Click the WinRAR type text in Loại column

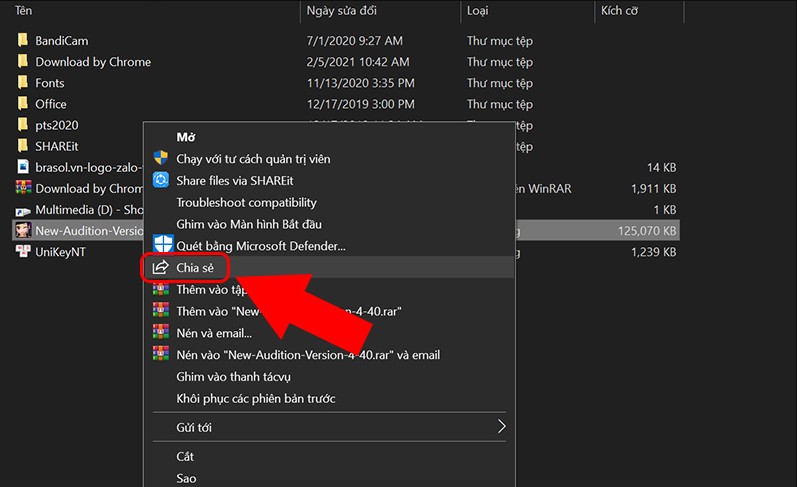pos(543,189)
